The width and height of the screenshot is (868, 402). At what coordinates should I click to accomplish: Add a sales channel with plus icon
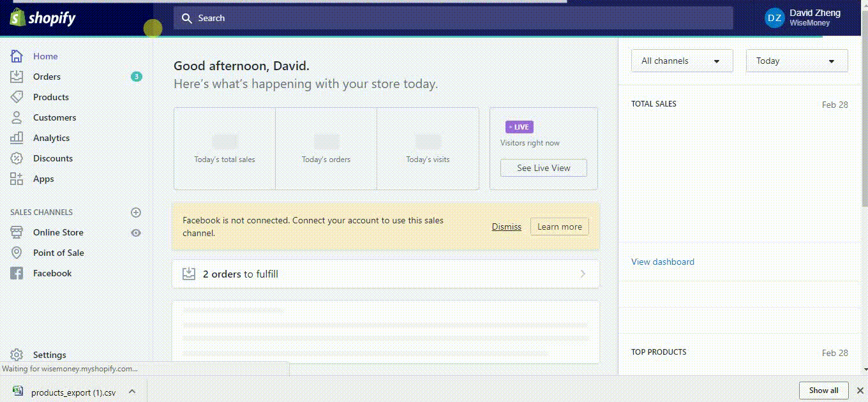point(135,212)
